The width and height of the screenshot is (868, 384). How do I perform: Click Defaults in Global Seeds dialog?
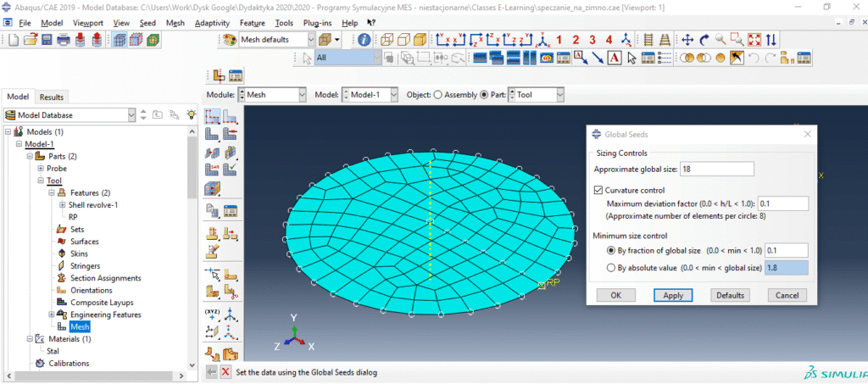click(x=730, y=296)
